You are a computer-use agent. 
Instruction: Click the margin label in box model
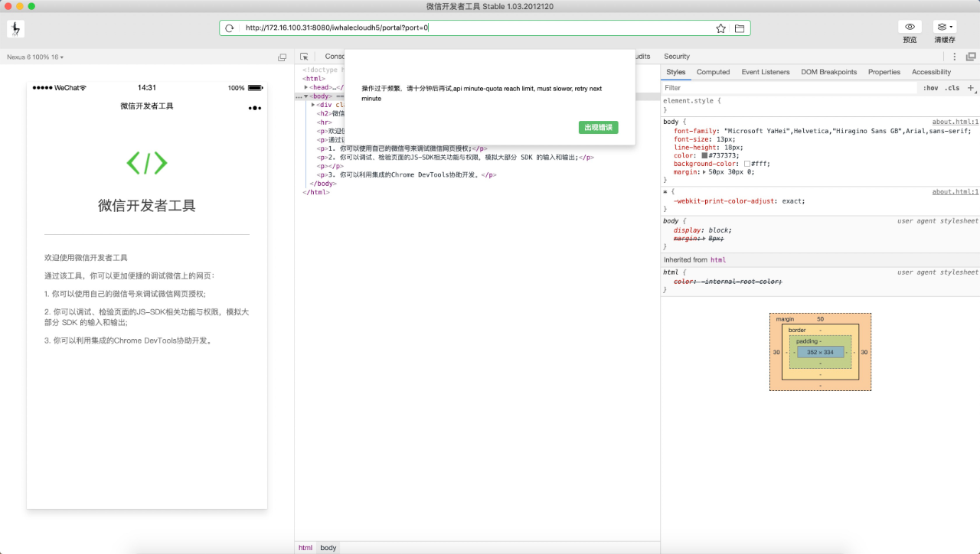(x=785, y=319)
